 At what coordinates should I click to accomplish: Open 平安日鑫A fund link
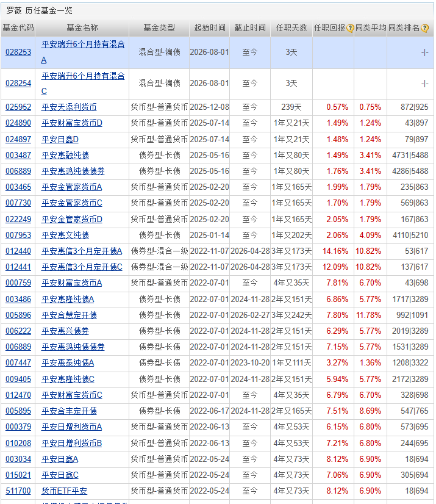[x=60, y=459]
